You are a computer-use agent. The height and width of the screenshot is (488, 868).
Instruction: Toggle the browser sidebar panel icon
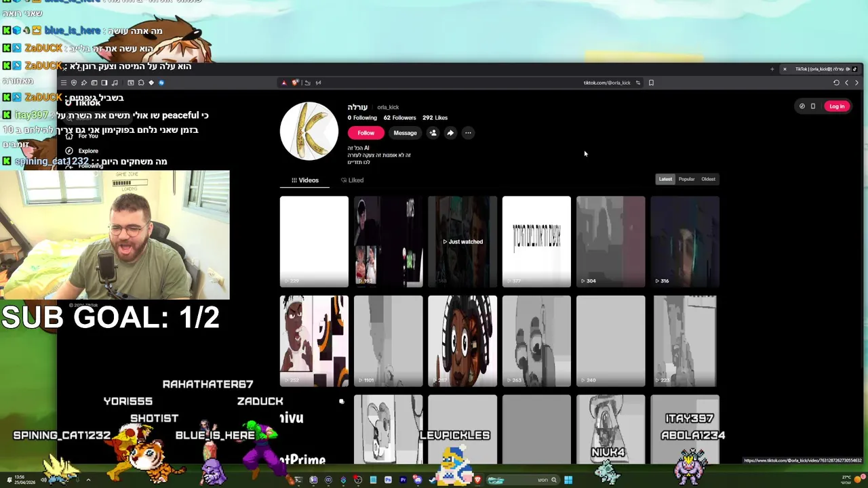104,83
